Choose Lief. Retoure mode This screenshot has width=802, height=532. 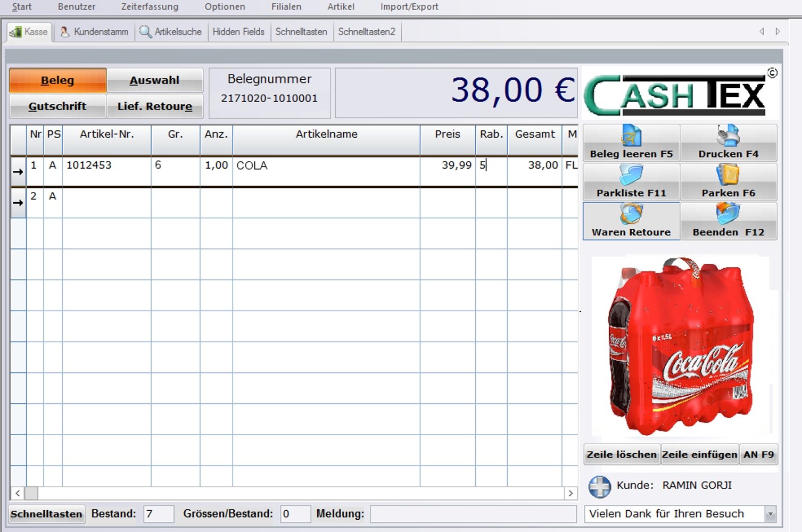pos(155,106)
